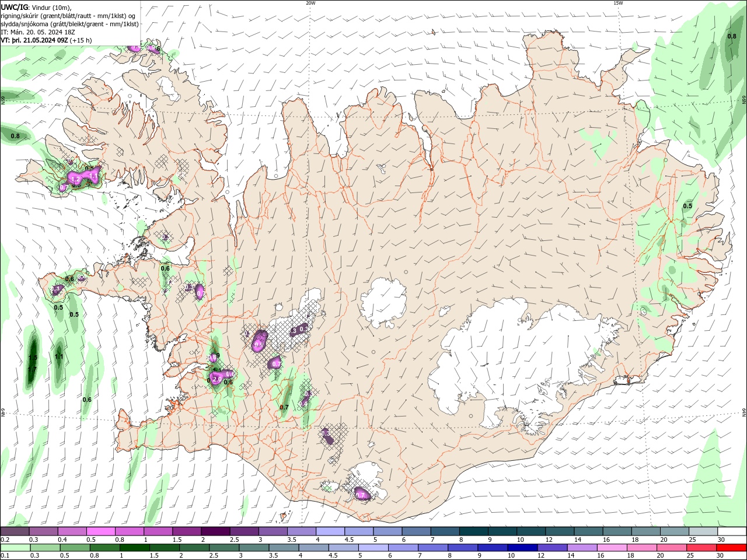
Task: Select the 'rigning/skúrir' legend description line
Action: [x=69, y=16]
